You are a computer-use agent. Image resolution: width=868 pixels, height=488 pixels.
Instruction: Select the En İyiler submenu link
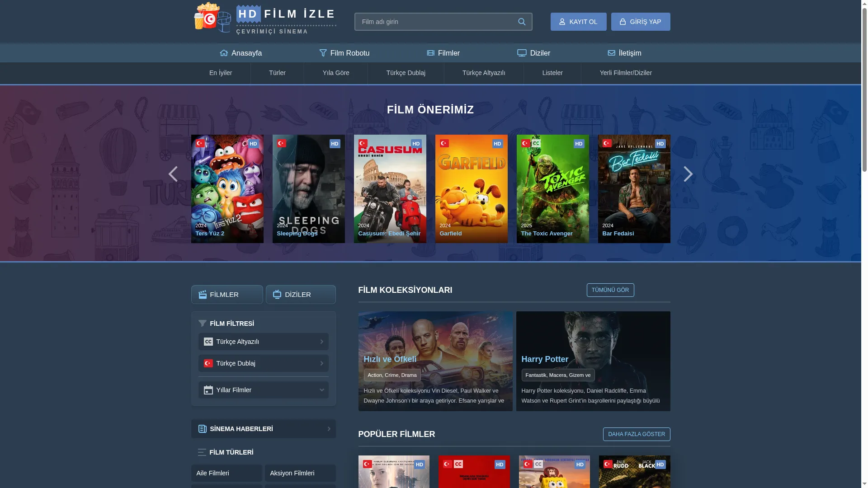[221, 73]
